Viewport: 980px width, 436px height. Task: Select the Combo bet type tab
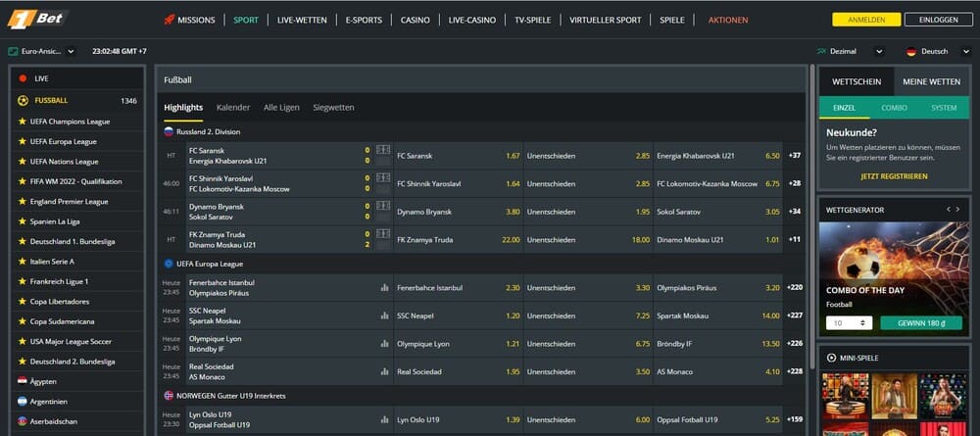click(895, 108)
